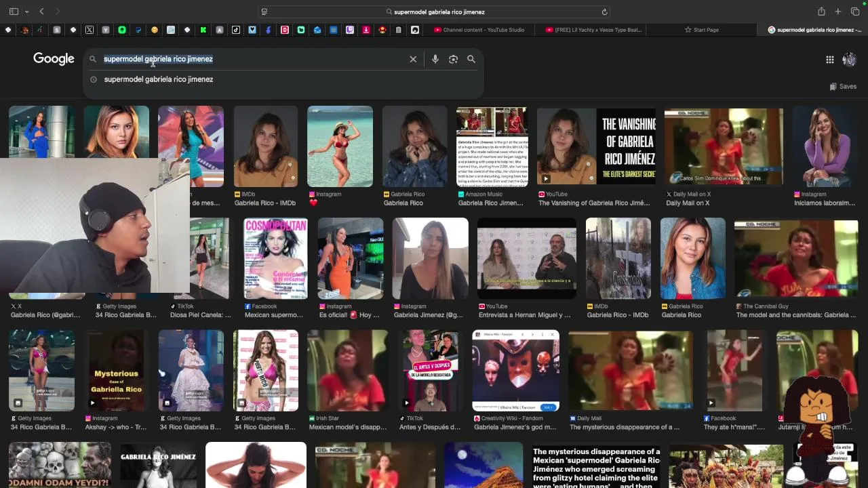Open the pinned purple S letter tab
Viewport: 868px width, 488px height.
tap(57, 30)
